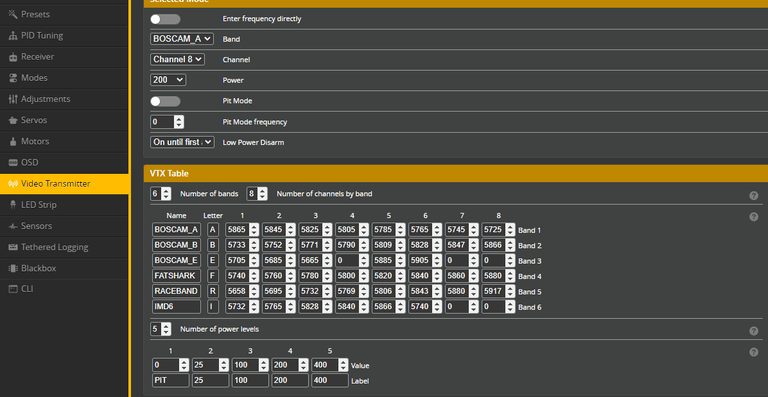The image size is (768, 397).
Task: Open the Channel dropdown showing Channel 8
Action: coord(177,59)
